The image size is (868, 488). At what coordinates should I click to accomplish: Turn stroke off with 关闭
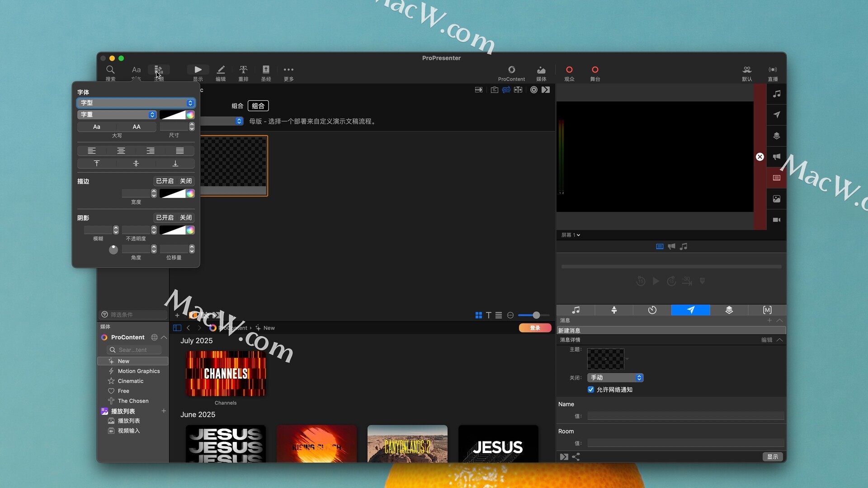point(186,181)
